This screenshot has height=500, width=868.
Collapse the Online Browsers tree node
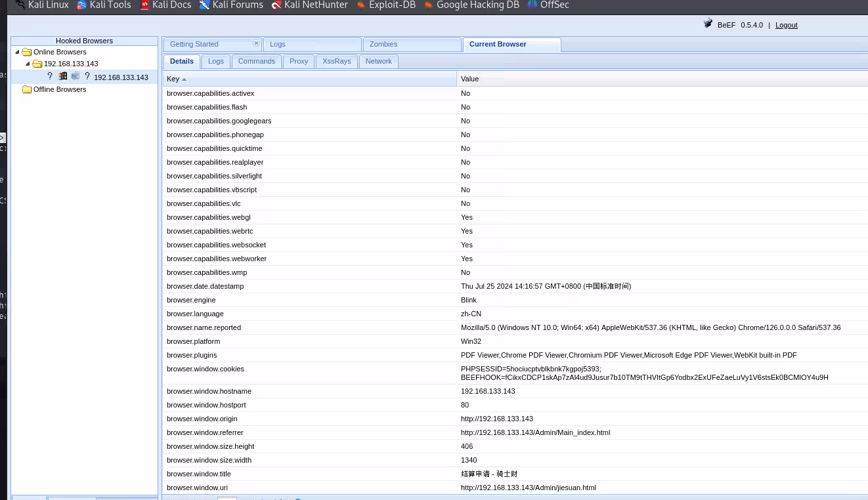(x=17, y=52)
